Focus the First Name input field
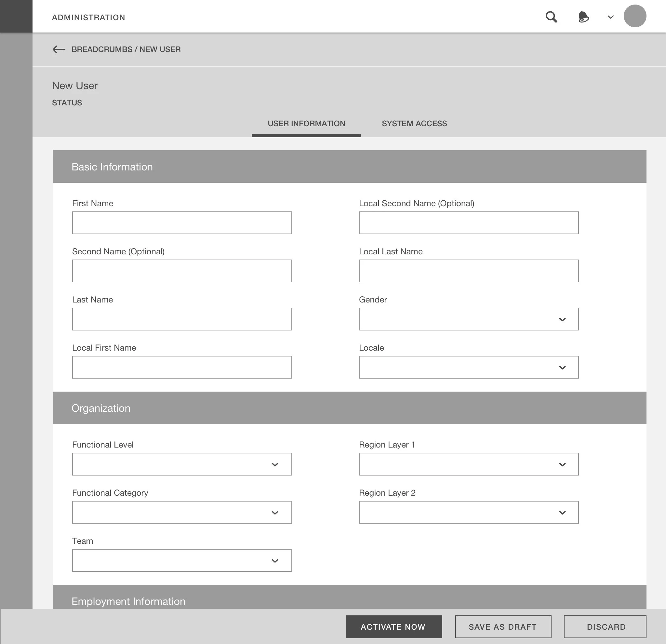This screenshot has width=666, height=644. tap(182, 222)
